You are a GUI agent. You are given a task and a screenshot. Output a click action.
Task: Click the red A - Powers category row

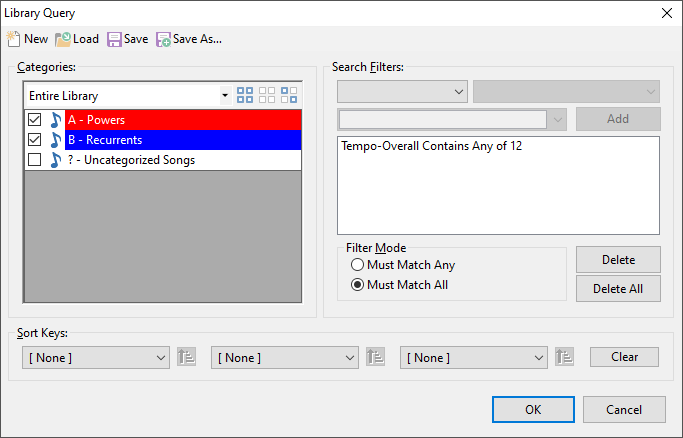tap(183, 120)
